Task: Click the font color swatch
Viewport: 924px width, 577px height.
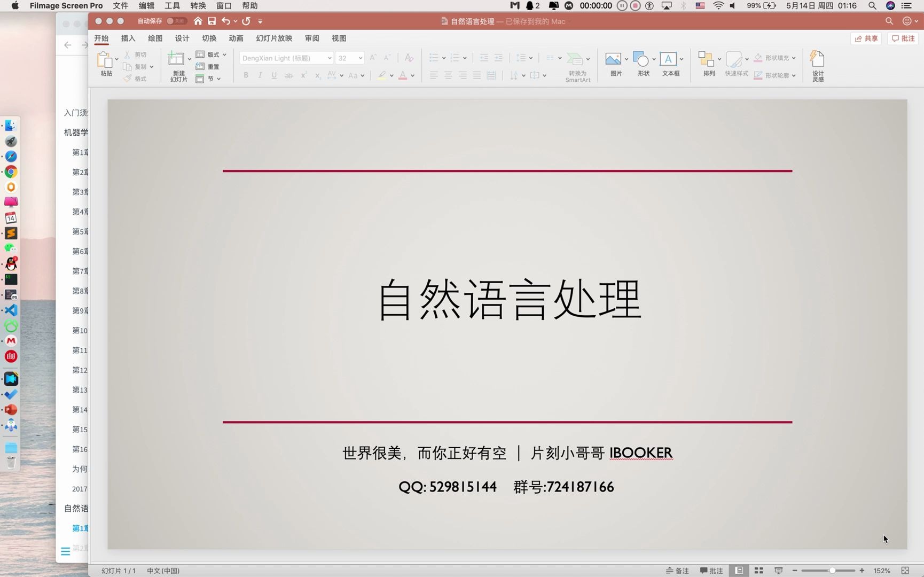Action: (x=403, y=75)
